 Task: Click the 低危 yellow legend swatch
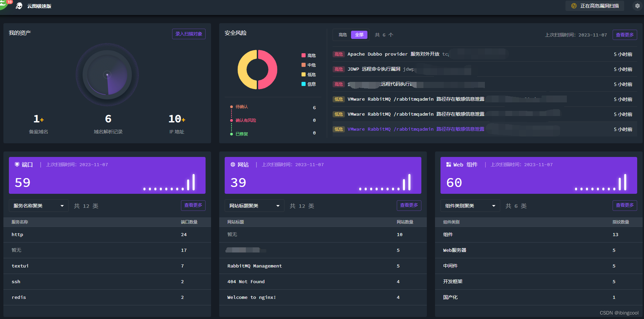(304, 74)
